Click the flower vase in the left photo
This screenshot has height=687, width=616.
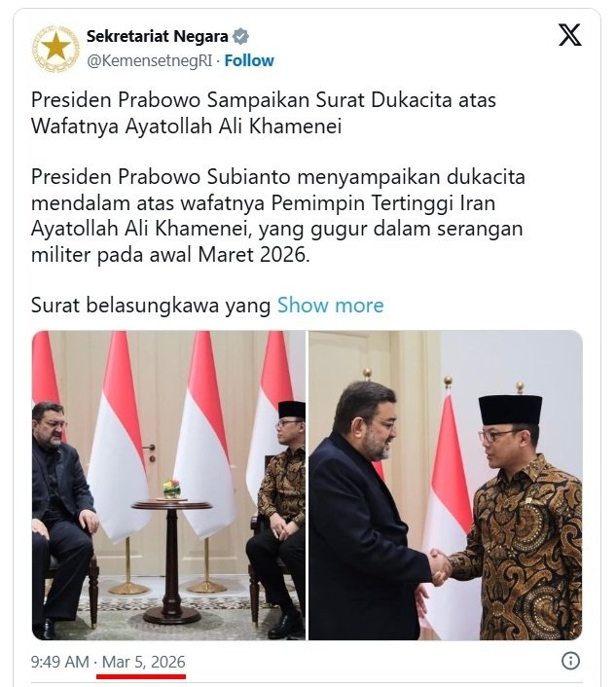click(x=171, y=488)
